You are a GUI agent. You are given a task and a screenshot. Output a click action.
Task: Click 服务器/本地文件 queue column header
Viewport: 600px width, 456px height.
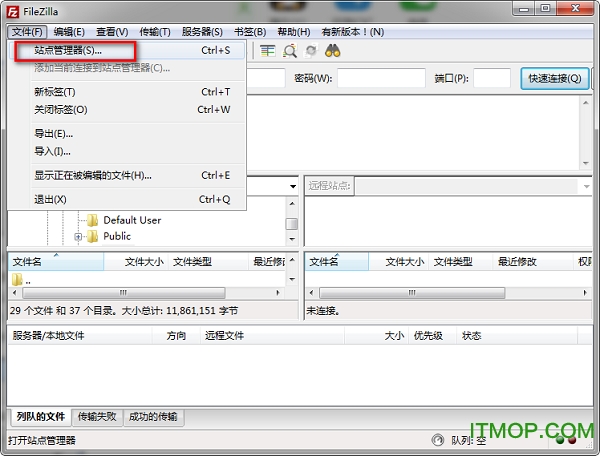coord(80,336)
